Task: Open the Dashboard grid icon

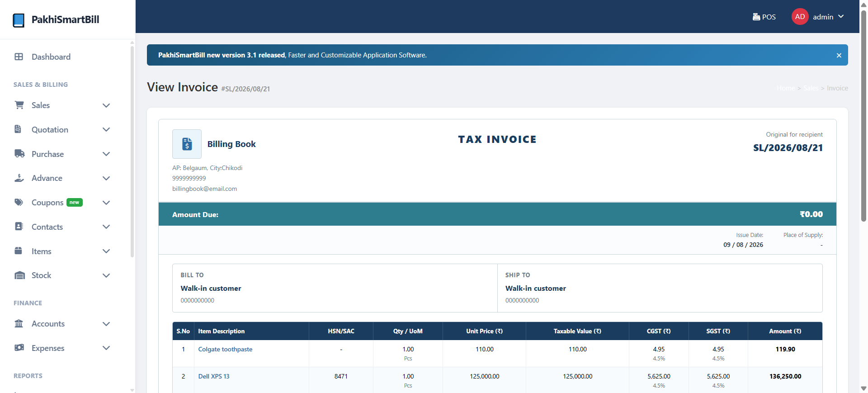Action: [x=19, y=57]
